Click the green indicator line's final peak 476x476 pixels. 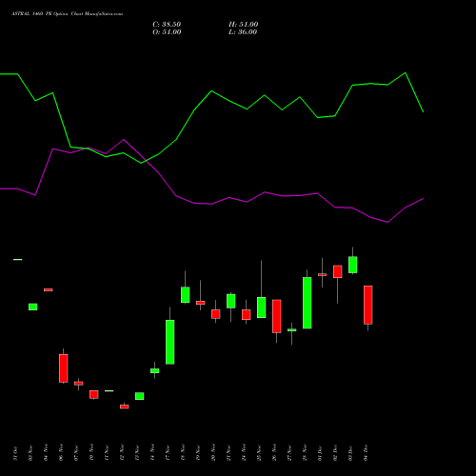(x=406, y=73)
